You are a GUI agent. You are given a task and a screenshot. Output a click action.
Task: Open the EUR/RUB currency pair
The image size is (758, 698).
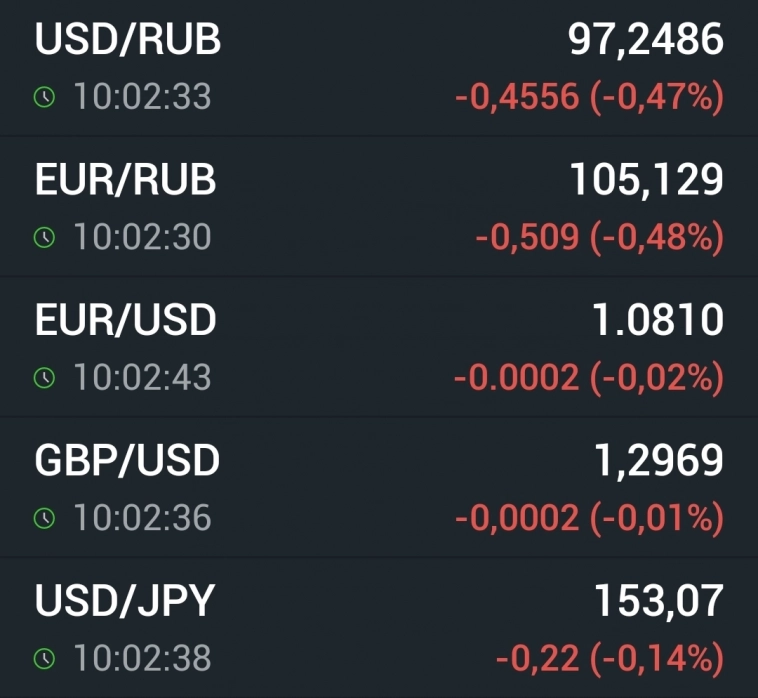point(125,180)
